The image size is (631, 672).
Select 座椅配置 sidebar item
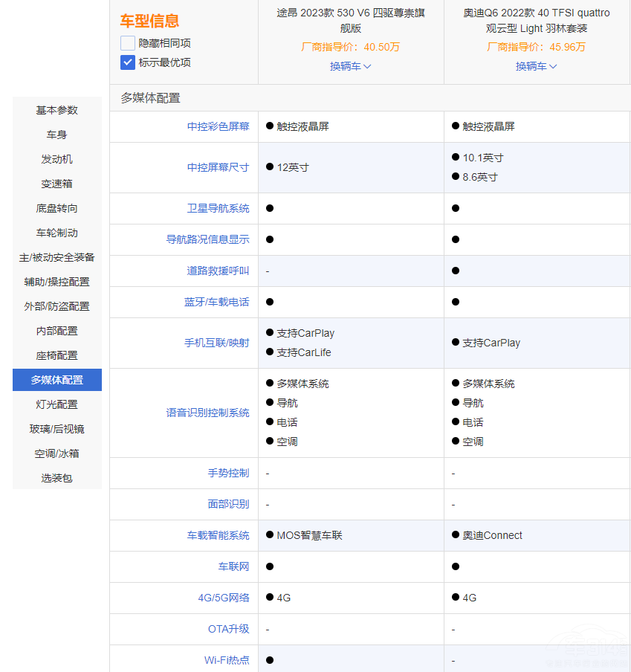[x=57, y=355]
